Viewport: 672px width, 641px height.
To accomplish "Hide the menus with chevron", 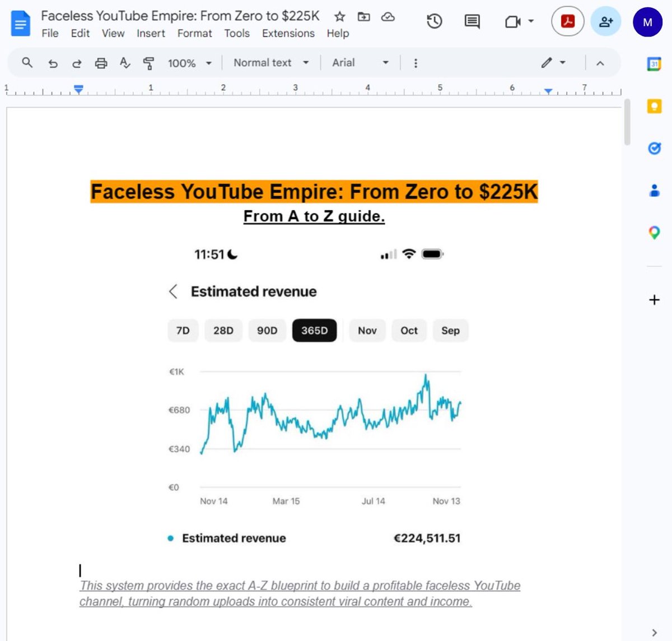I will coord(600,63).
